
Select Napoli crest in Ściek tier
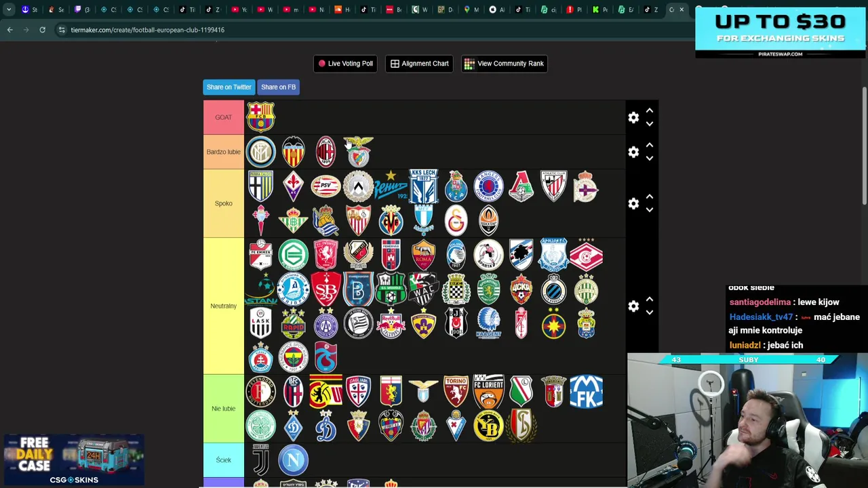293,460
